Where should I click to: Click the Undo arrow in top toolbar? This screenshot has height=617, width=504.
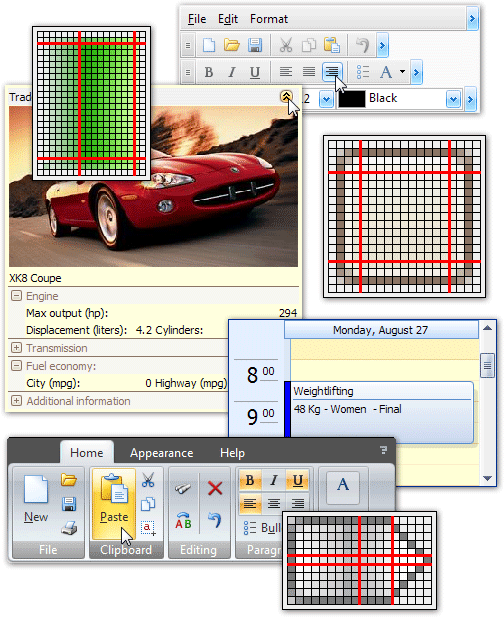pyautogui.click(x=362, y=45)
